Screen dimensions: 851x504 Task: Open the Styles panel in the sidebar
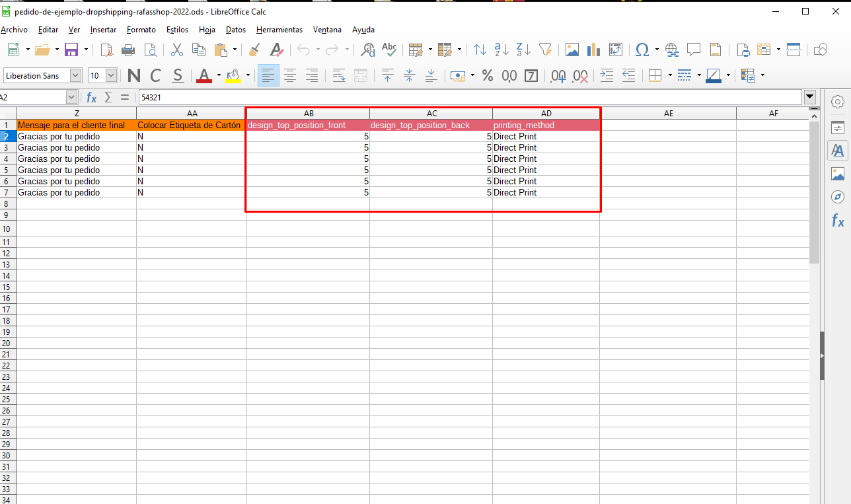point(837,150)
